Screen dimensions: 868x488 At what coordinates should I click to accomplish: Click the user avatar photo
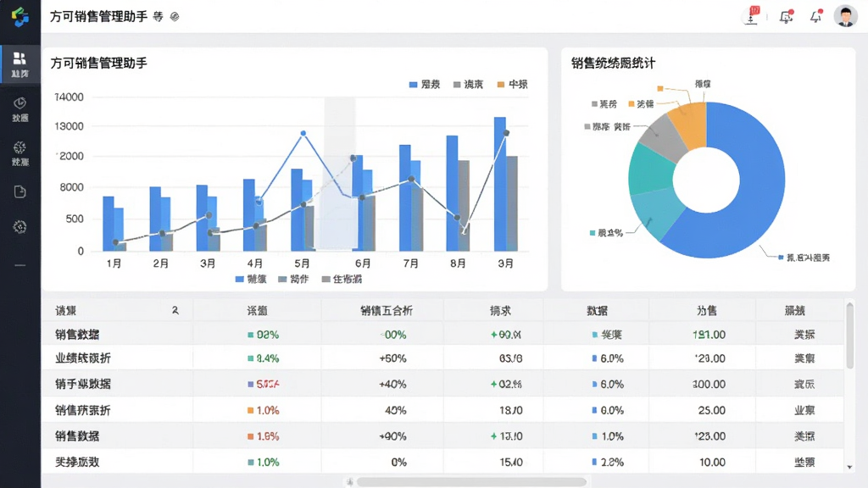click(845, 17)
